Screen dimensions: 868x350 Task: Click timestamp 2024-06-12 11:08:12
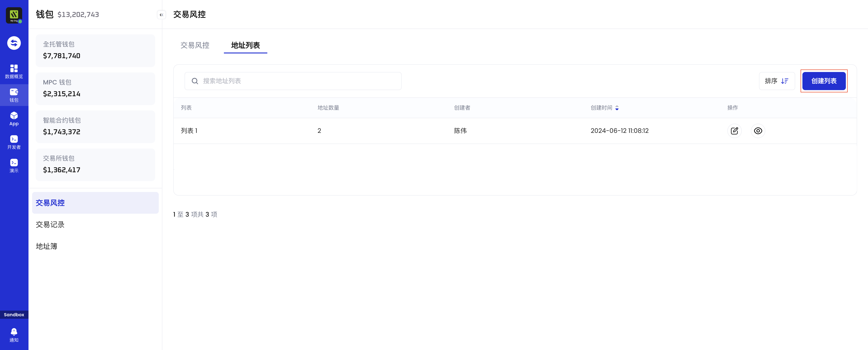coord(619,131)
